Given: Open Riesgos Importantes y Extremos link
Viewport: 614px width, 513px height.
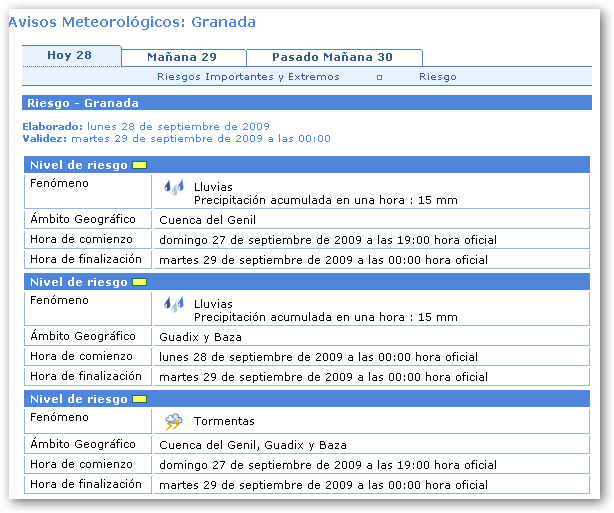Looking at the screenshot, I should [x=248, y=77].
